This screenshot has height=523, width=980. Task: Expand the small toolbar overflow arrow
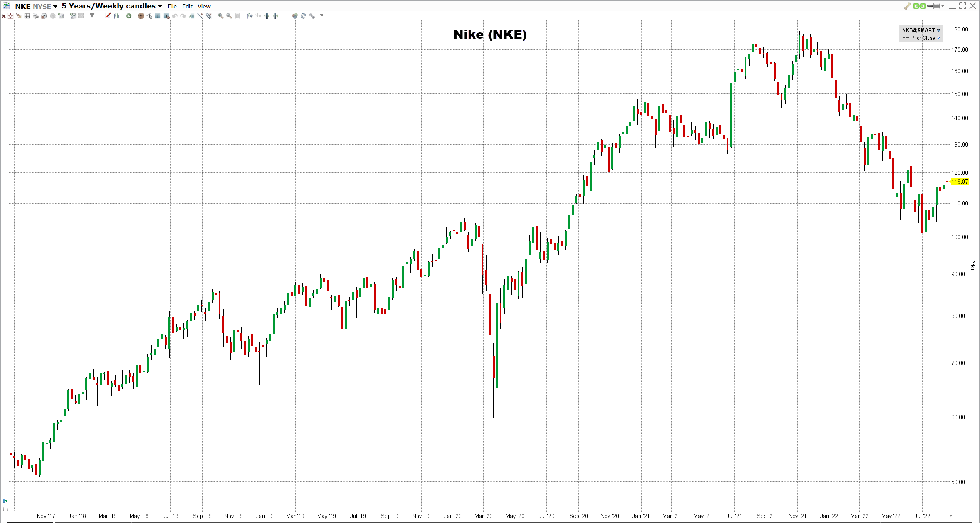[322, 15]
